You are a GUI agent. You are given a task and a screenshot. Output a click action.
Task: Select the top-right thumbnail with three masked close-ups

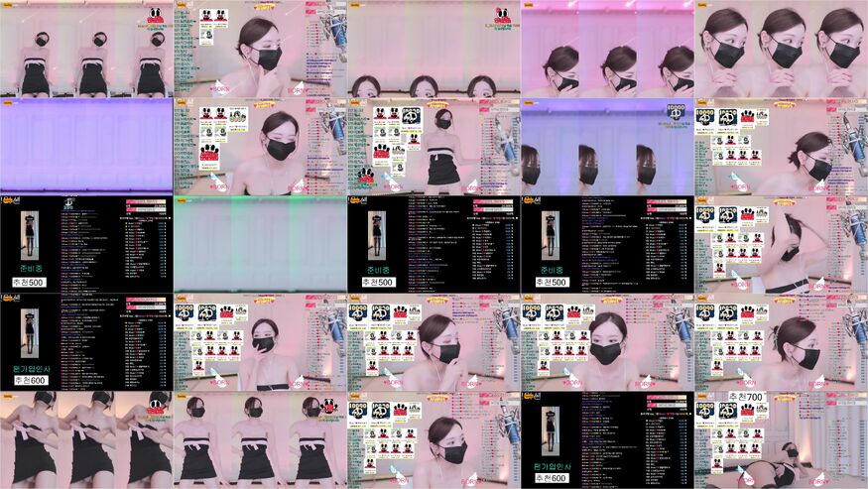(x=781, y=49)
